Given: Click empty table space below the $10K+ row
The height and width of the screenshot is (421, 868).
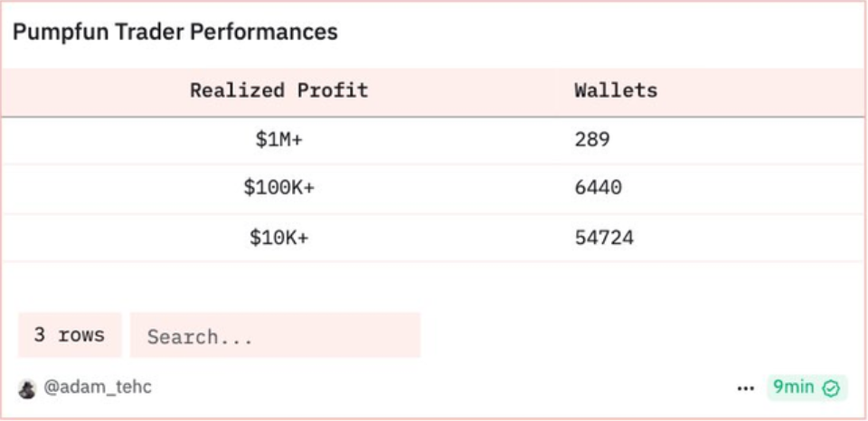Looking at the screenshot, I should click(434, 285).
